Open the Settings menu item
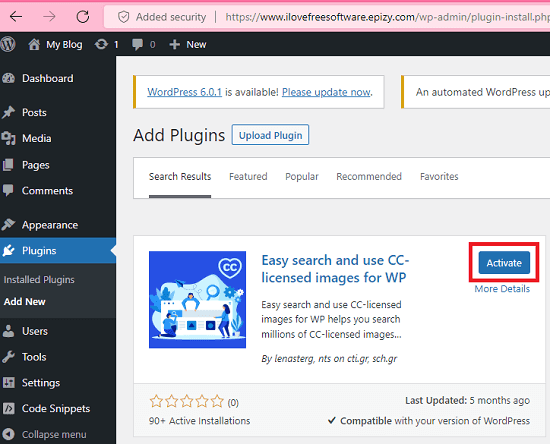550x444 pixels. (41, 383)
